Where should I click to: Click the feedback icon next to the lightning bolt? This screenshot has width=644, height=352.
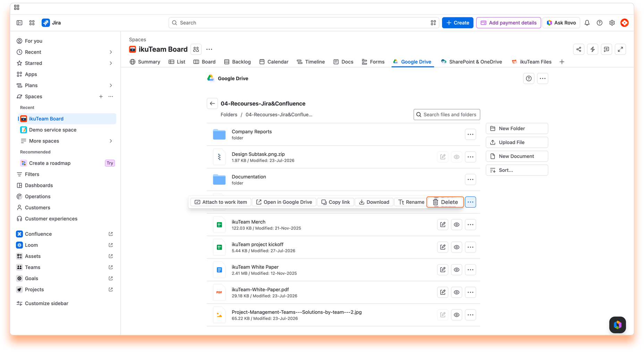(x=606, y=49)
